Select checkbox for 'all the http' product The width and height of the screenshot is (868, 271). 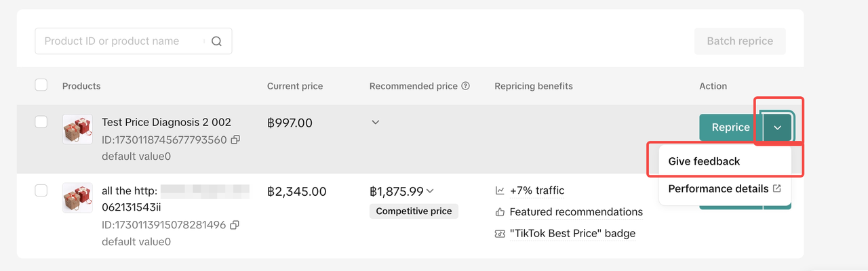coord(41,190)
